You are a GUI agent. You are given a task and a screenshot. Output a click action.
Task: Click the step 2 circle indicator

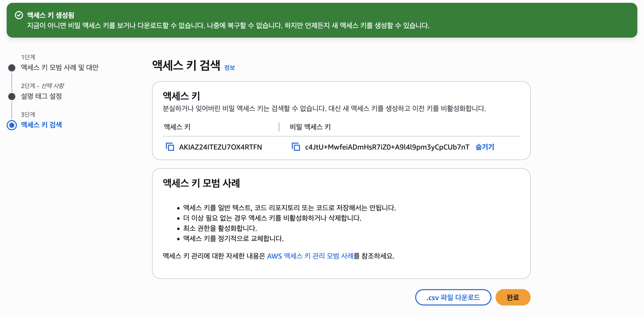(12, 97)
